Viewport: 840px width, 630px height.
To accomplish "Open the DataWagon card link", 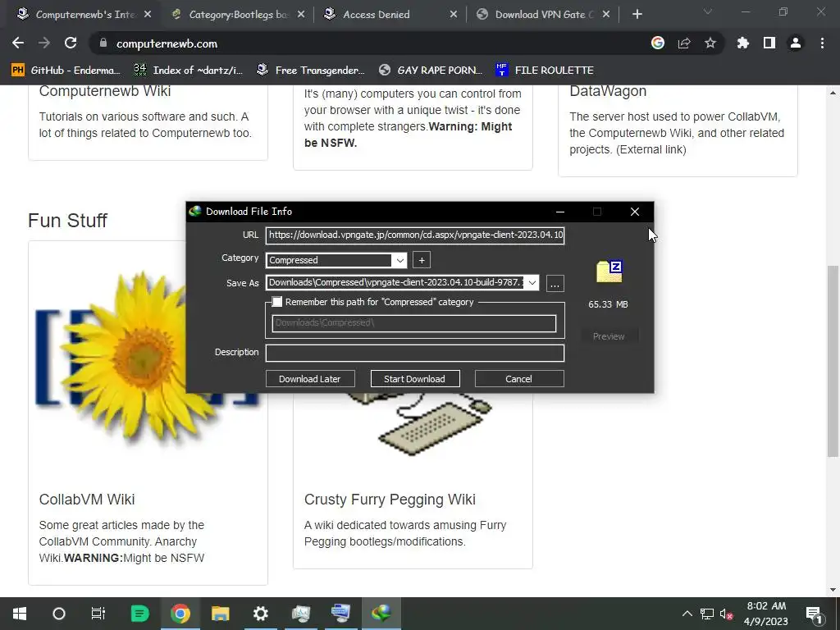I will (678, 130).
